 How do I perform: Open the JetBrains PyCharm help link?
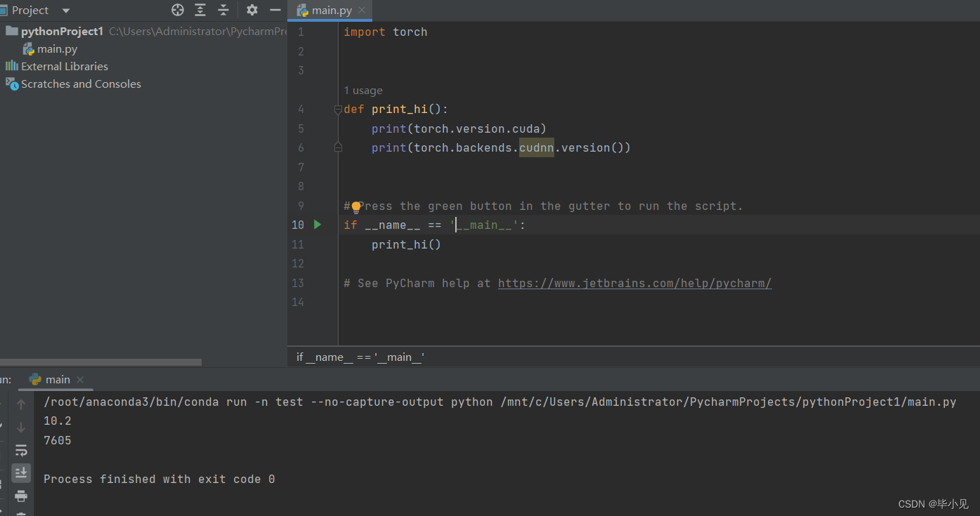tap(634, 283)
